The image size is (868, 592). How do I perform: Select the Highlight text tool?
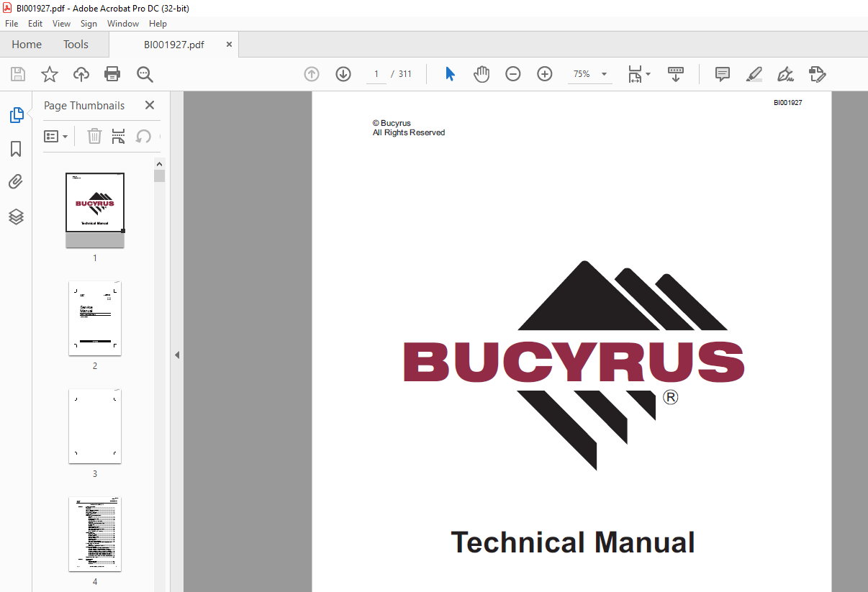pos(754,74)
